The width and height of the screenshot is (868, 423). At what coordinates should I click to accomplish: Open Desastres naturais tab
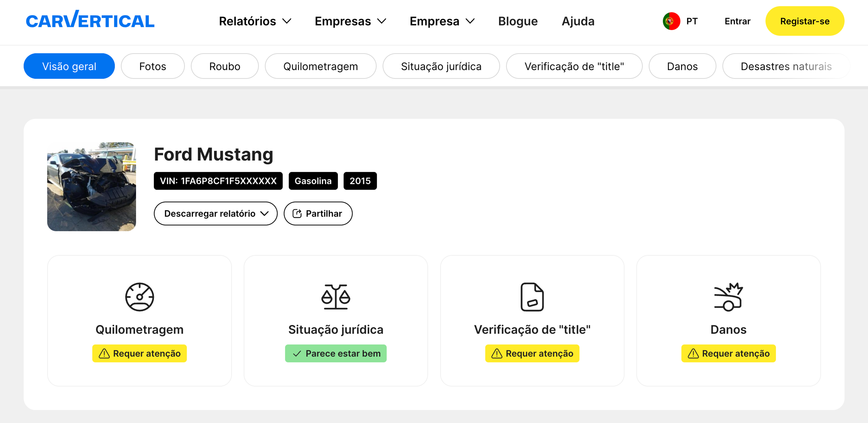pos(786,66)
